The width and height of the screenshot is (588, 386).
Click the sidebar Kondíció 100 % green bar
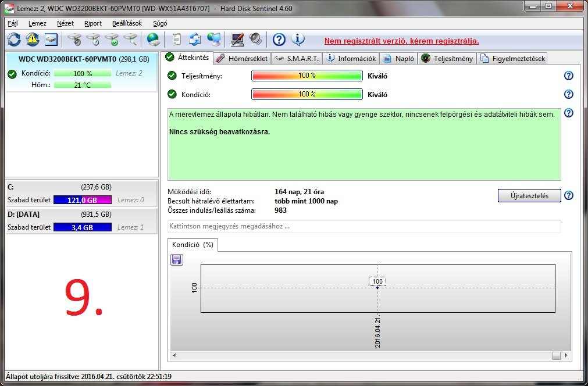pos(83,73)
